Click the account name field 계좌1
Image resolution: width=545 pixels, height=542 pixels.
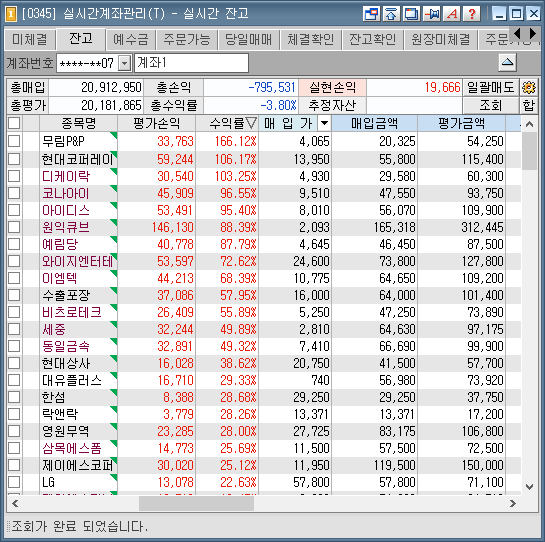(x=192, y=63)
